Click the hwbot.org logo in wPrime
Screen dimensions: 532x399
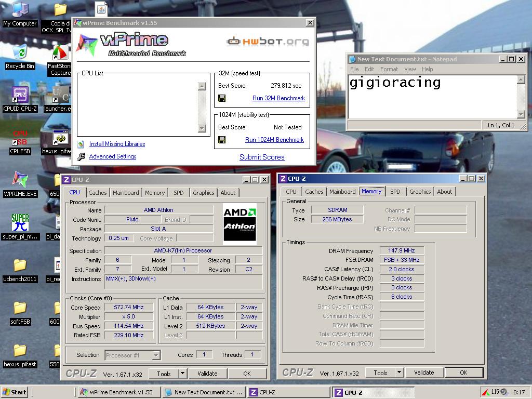pyautogui.click(x=268, y=42)
